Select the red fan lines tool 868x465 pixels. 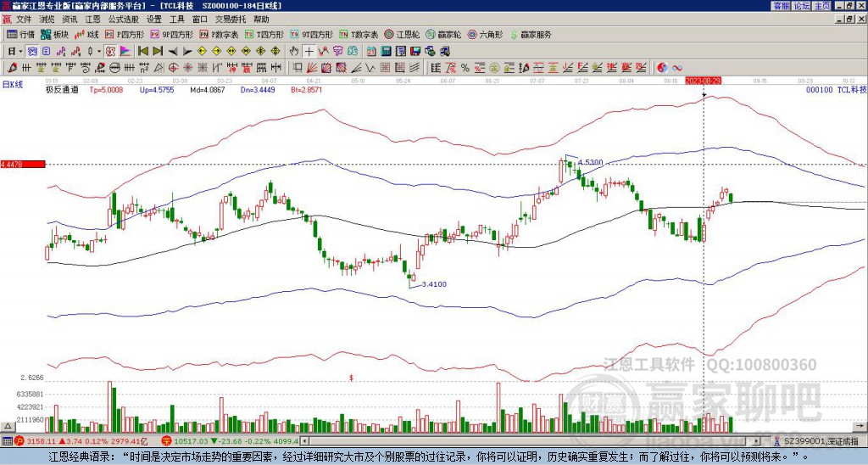click(x=312, y=68)
